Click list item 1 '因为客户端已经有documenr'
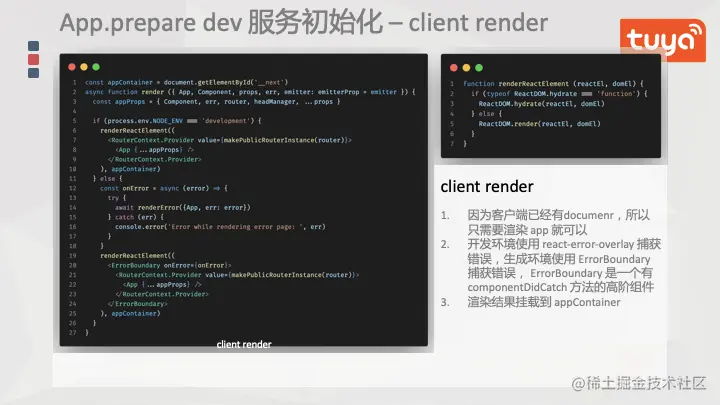 pos(558,222)
